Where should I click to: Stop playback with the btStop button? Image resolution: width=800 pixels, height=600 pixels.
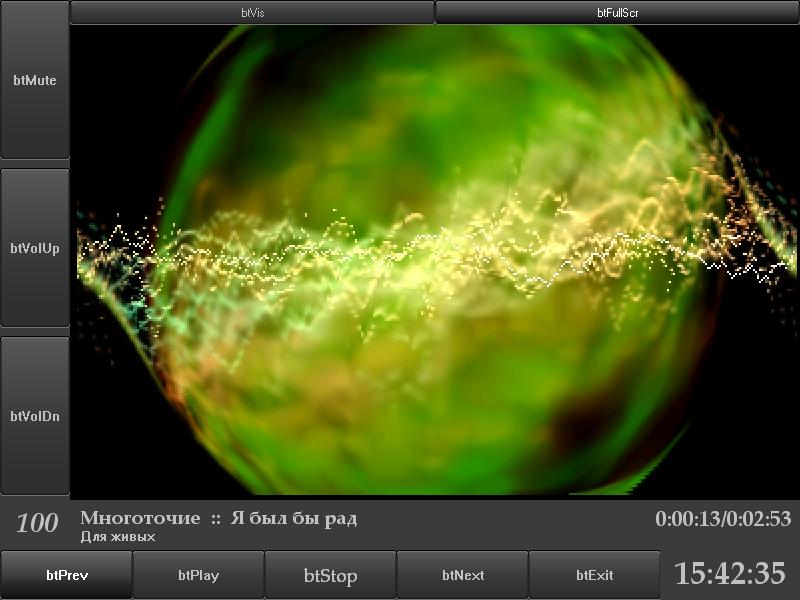pos(330,575)
